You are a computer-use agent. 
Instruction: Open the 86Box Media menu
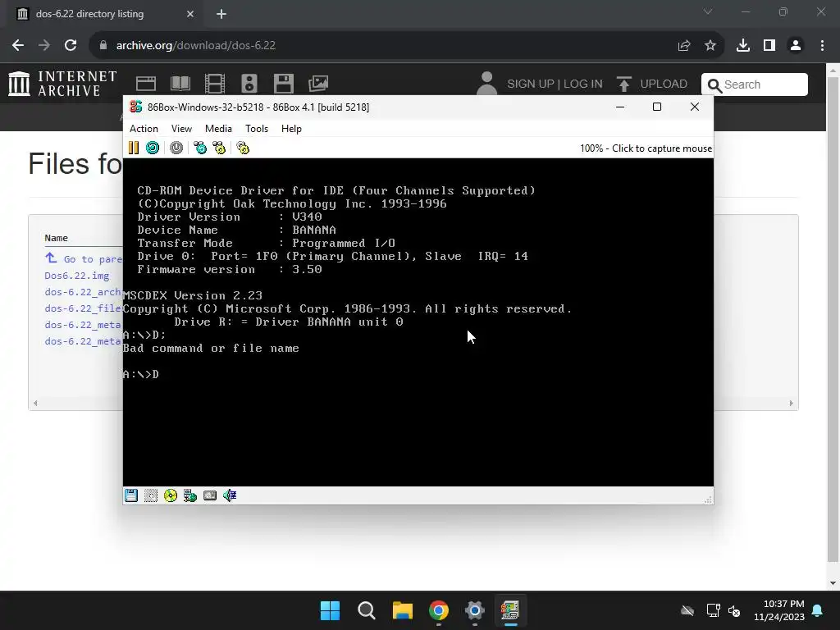click(x=218, y=129)
